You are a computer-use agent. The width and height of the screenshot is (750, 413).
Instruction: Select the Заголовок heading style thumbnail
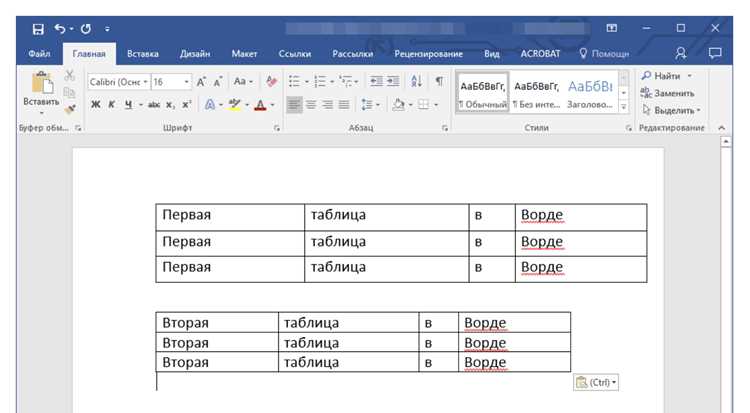coord(589,94)
